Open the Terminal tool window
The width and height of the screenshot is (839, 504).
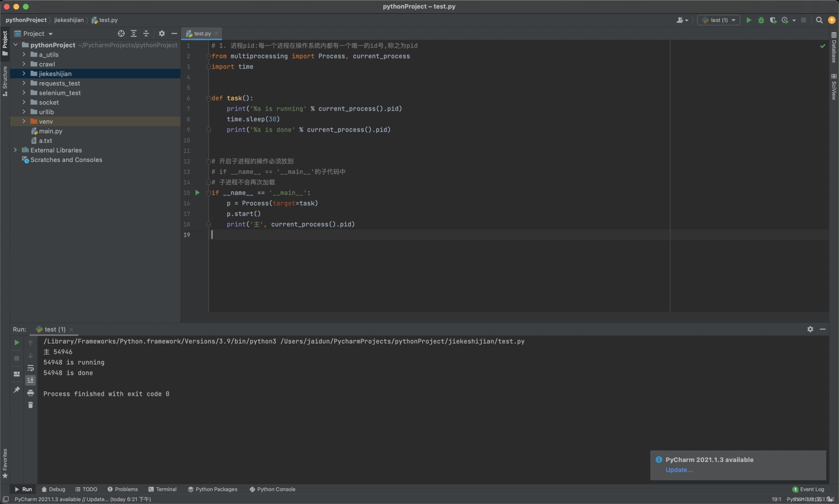tap(162, 489)
